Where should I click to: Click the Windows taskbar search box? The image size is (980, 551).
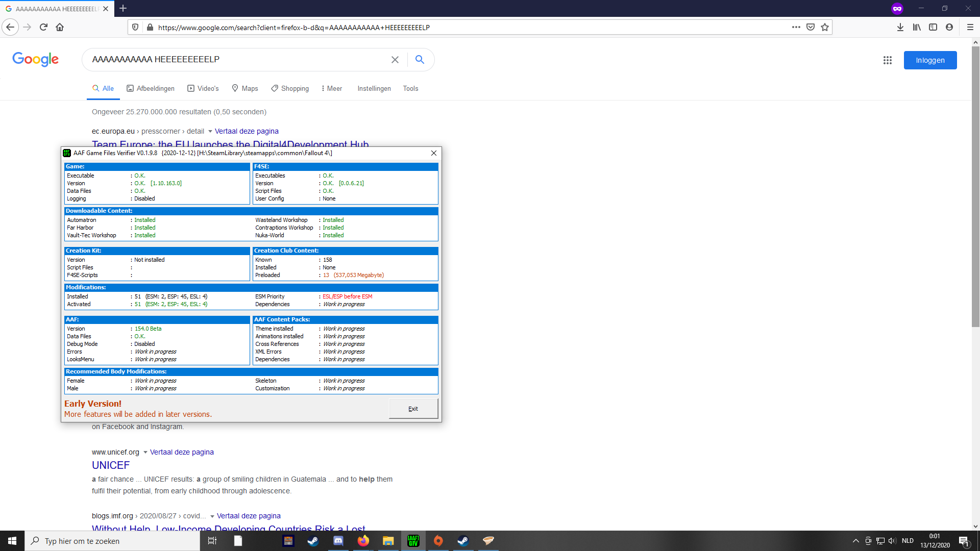point(112,541)
